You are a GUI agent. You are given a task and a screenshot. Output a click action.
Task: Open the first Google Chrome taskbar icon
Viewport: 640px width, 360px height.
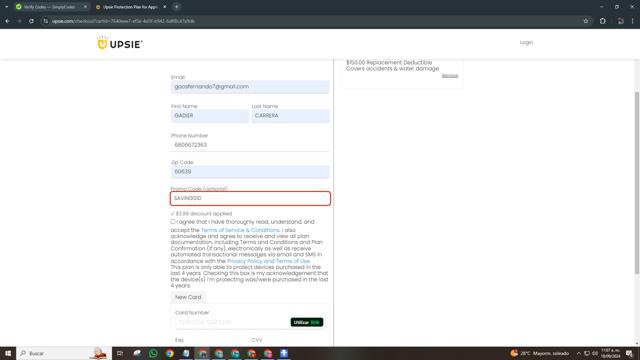coord(169,353)
